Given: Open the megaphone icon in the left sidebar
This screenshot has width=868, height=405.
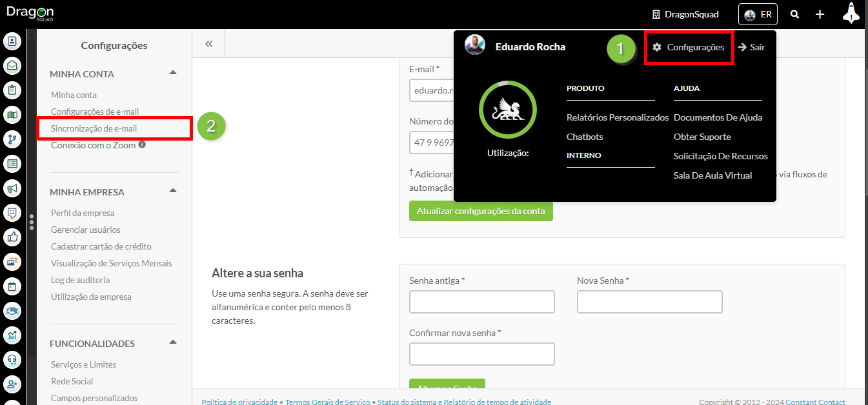Looking at the screenshot, I should pos(12,188).
